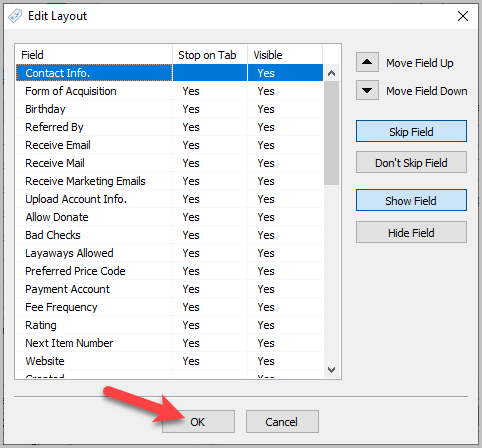Click the vertical scrollbar thumb
Image resolution: width=482 pixels, height=448 pixels.
point(331,133)
